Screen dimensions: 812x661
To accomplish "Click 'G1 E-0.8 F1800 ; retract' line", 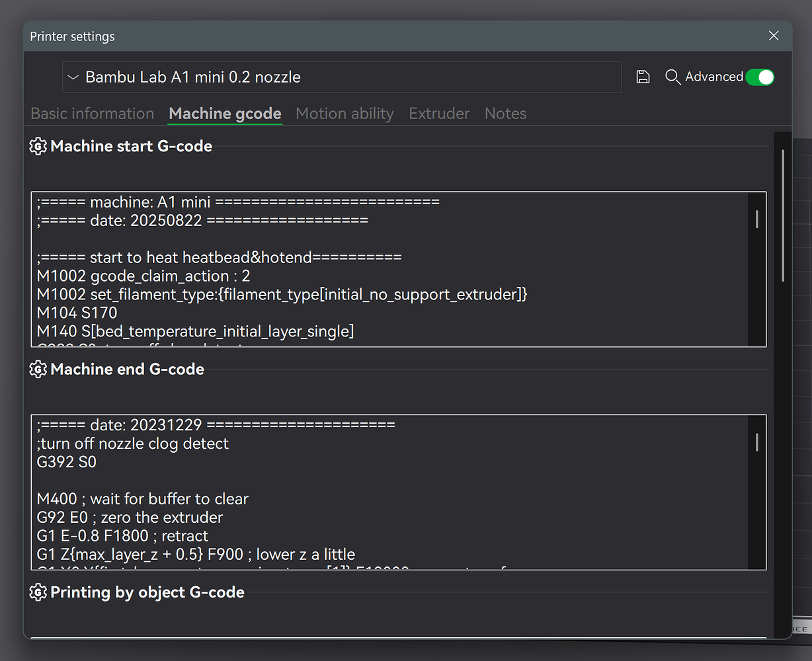I will pos(122,535).
